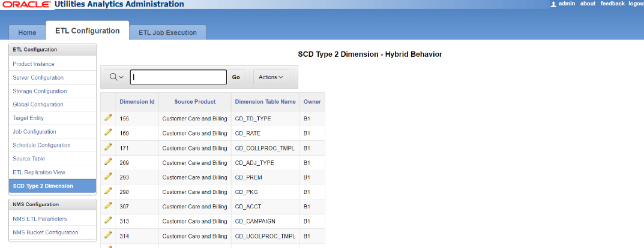
Task: Click the Oracle logo
Action: click(x=26, y=5)
